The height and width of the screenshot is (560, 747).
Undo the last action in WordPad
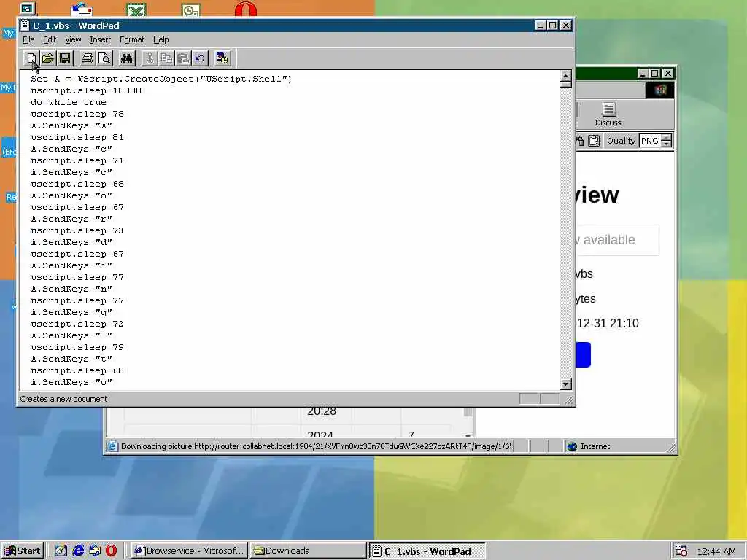pos(200,58)
